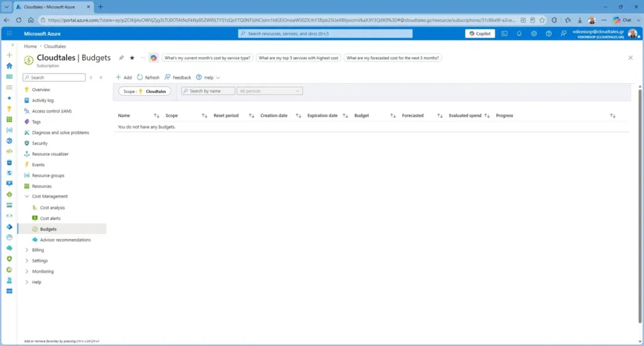
Task: Open the Azure portal menu waffle icon
Action: (x=9, y=34)
